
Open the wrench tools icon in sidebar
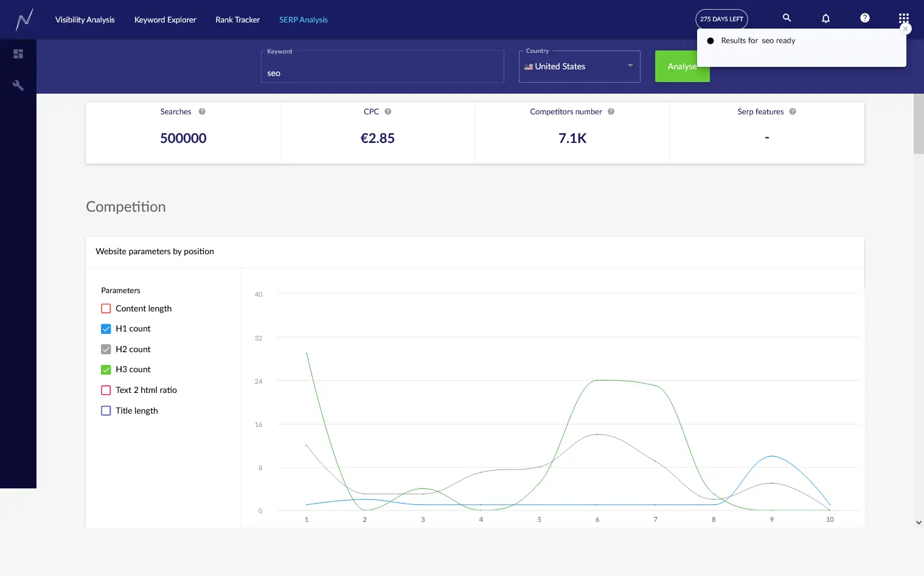(x=18, y=85)
